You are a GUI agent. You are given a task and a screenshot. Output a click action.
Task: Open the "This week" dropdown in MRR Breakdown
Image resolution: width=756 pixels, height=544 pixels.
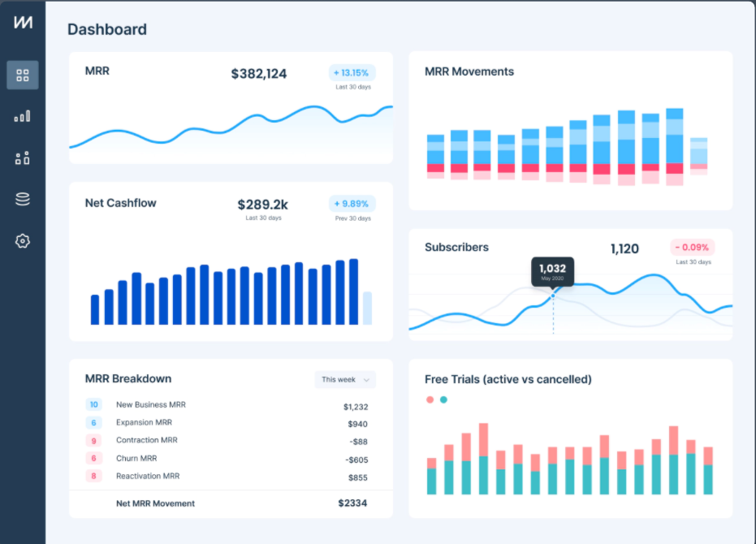[344, 379]
